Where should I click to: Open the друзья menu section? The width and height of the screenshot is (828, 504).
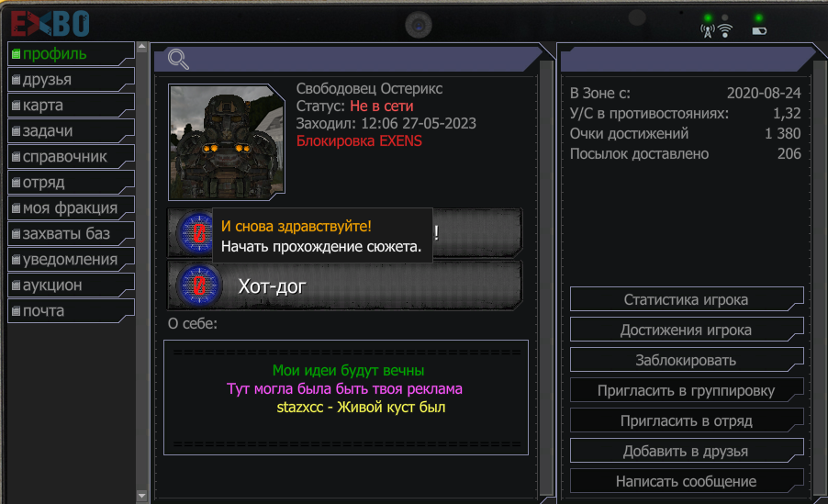71,80
